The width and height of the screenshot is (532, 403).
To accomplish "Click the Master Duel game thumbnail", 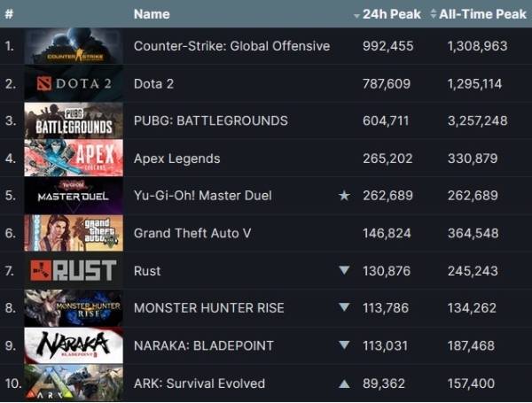I will 74,196.
